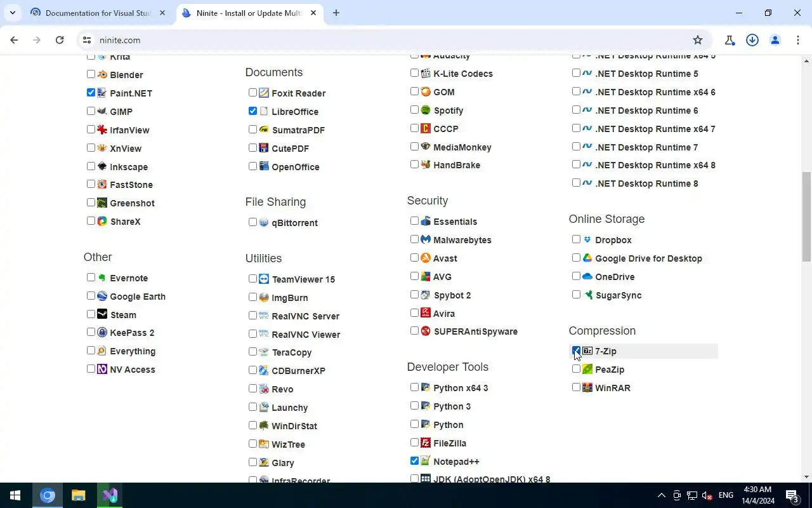Close the Ninite tab

pos(313,13)
